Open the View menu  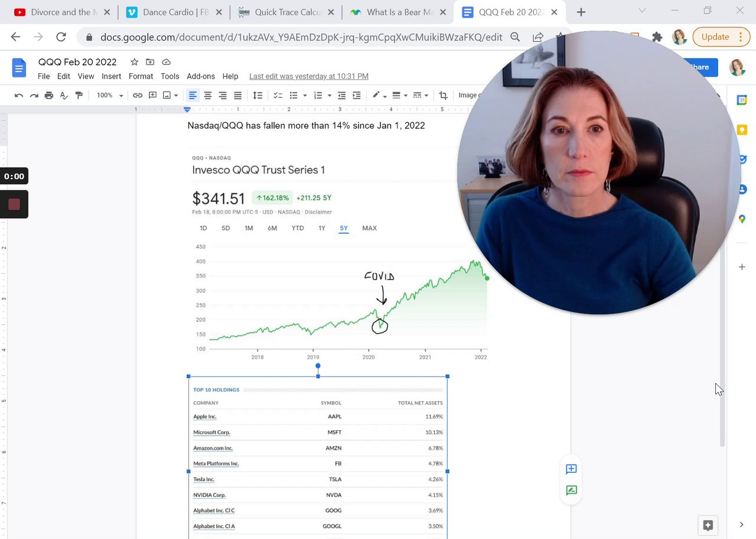[x=86, y=76]
